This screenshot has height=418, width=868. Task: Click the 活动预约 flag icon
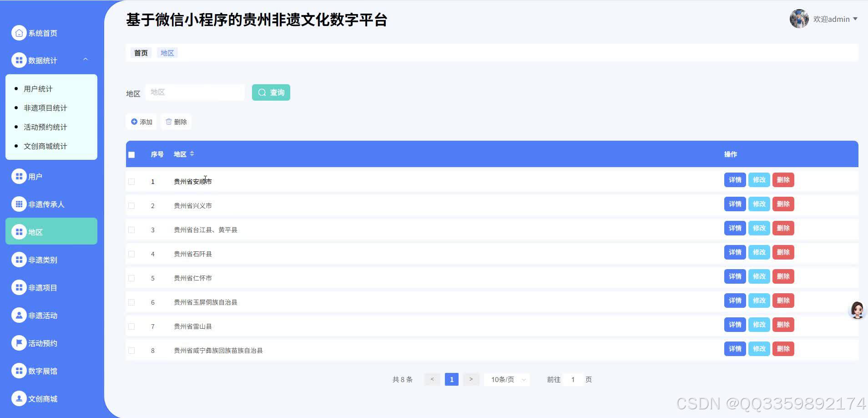click(x=19, y=343)
